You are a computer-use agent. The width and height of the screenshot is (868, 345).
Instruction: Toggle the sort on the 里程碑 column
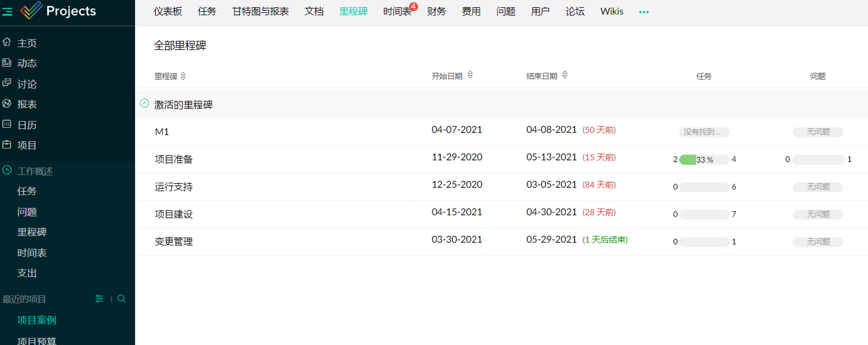(183, 76)
